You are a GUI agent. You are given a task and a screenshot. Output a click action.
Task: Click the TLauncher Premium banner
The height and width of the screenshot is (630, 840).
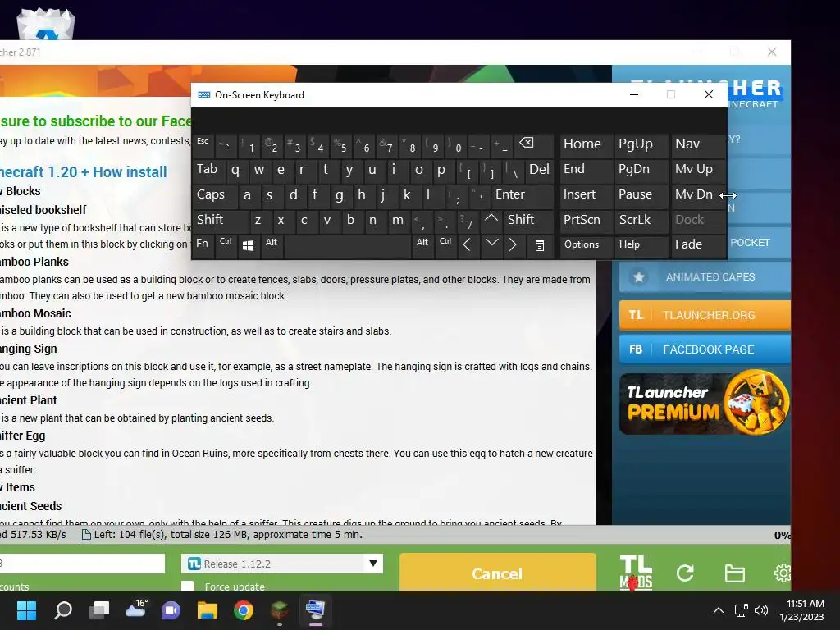[x=705, y=402]
